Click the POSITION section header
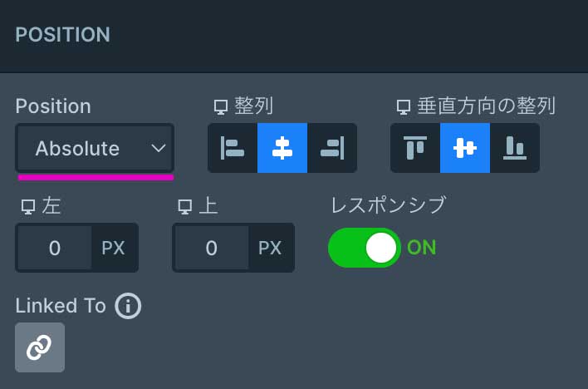This screenshot has height=389, width=588. [x=63, y=35]
